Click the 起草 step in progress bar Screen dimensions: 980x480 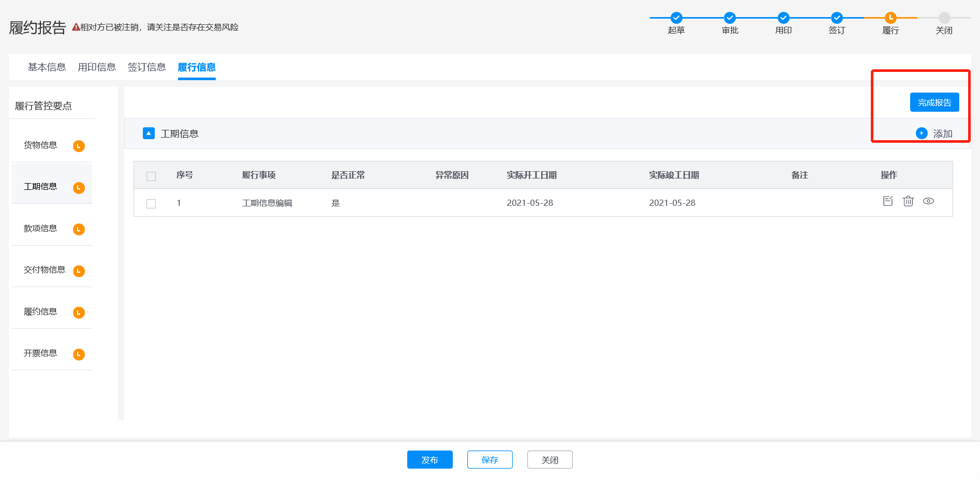[x=676, y=18]
